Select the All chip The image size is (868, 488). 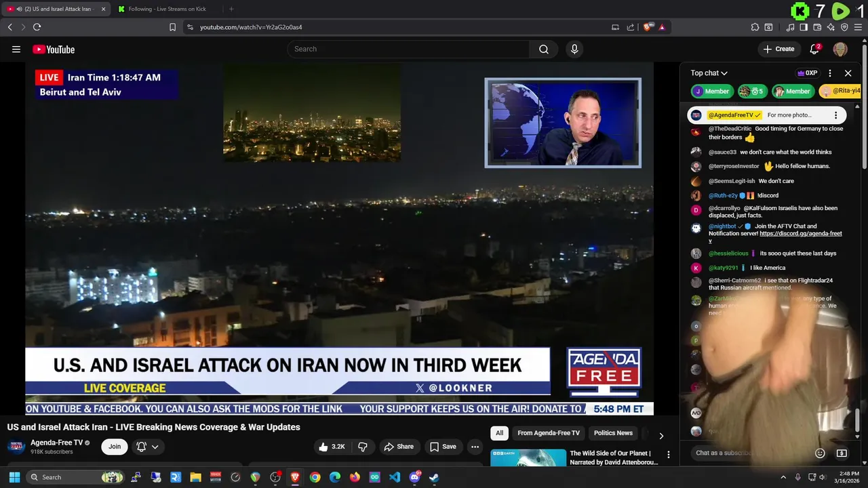click(x=499, y=433)
